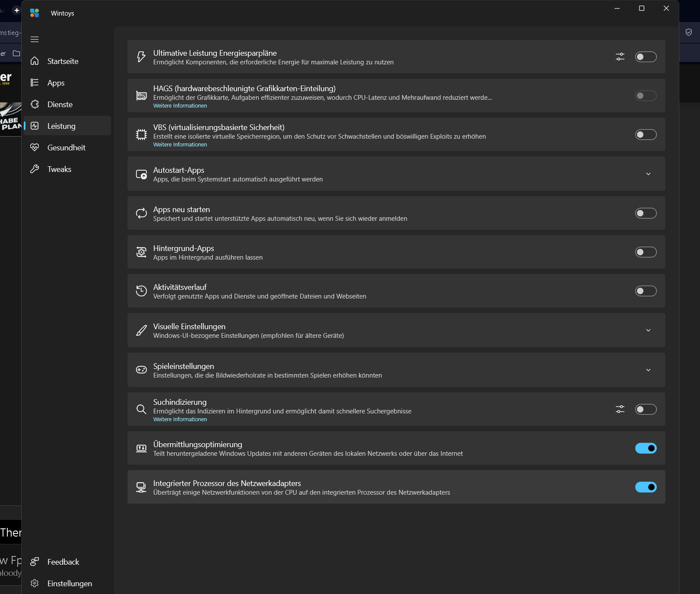Click 'Übermittlungsoptimierung' title text

198,445
